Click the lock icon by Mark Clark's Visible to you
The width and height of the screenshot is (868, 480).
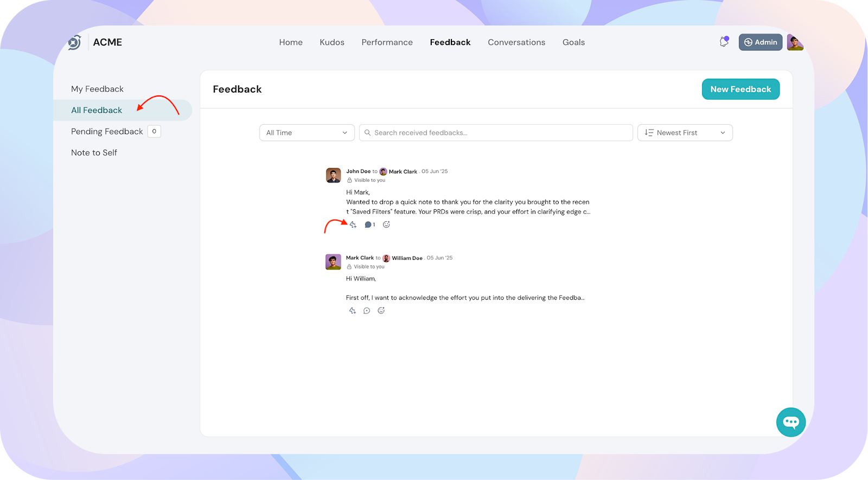(349, 267)
